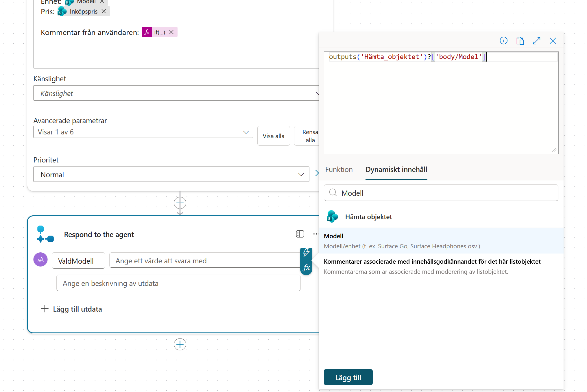Click the Hämta objektet group heading
This screenshot has height=392, width=587.
pyautogui.click(x=368, y=217)
